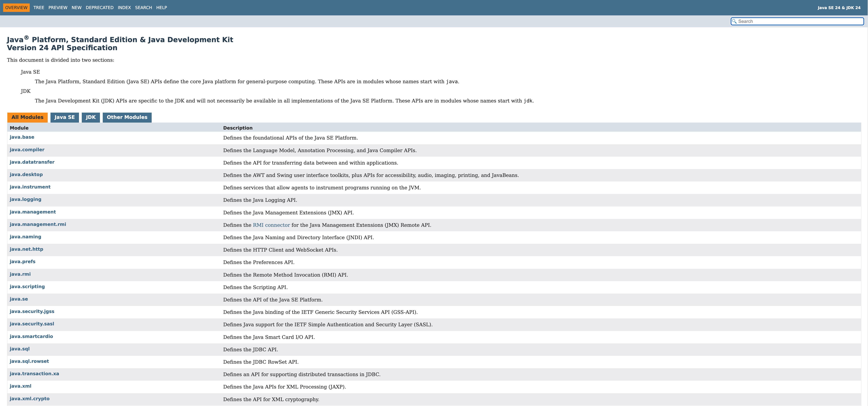Open the java.xml.crypto module link
The height and width of the screenshot is (406, 868).
[30, 399]
